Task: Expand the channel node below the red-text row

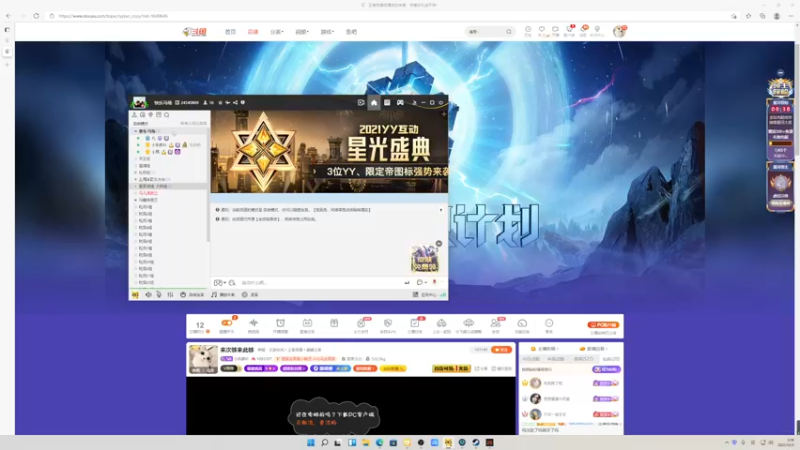Action: [x=136, y=200]
